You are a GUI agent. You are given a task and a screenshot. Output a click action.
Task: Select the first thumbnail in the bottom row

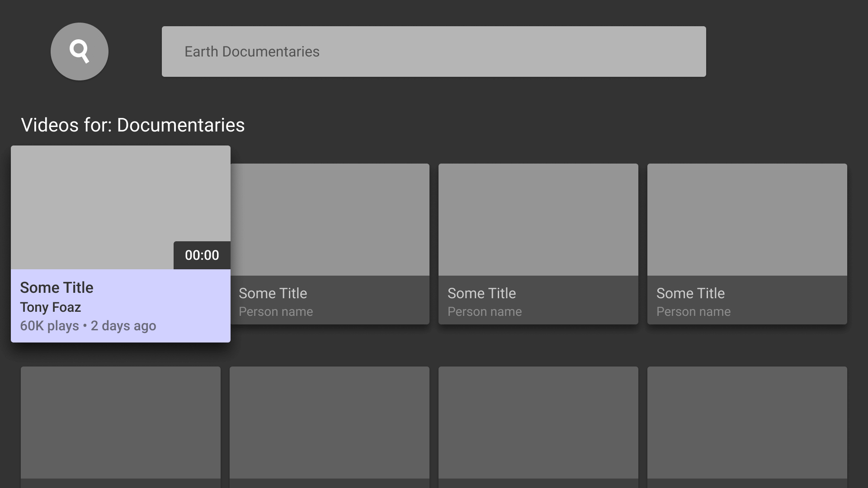(x=121, y=422)
